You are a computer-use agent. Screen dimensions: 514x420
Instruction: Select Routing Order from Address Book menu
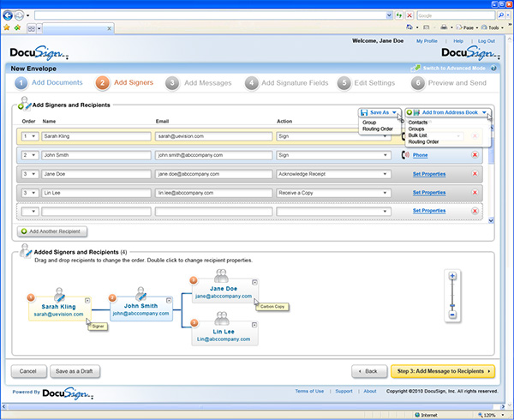pyautogui.click(x=423, y=141)
